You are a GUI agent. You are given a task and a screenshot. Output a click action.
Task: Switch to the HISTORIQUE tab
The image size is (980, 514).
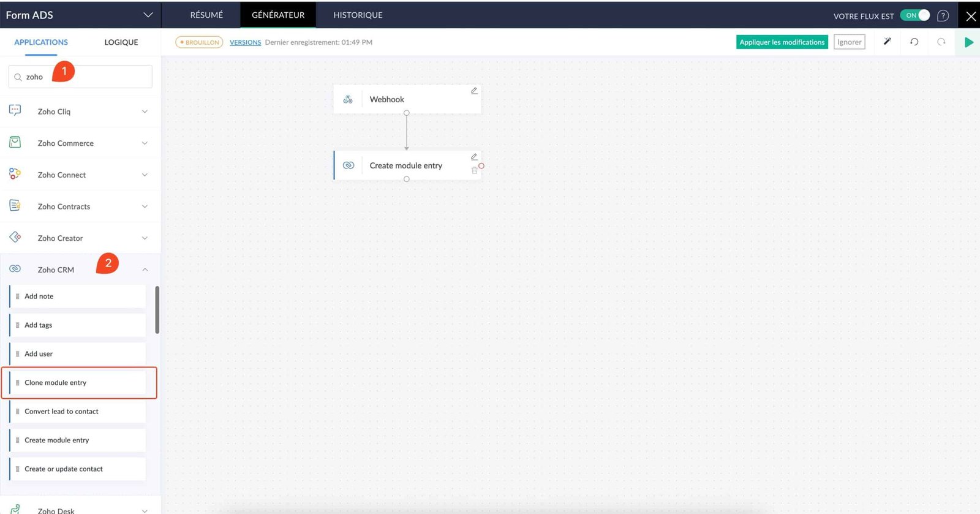point(358,15)
